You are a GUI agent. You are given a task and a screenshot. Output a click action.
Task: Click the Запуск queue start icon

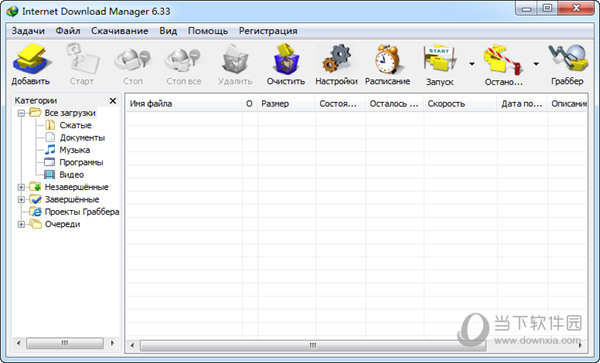point(439,59)
